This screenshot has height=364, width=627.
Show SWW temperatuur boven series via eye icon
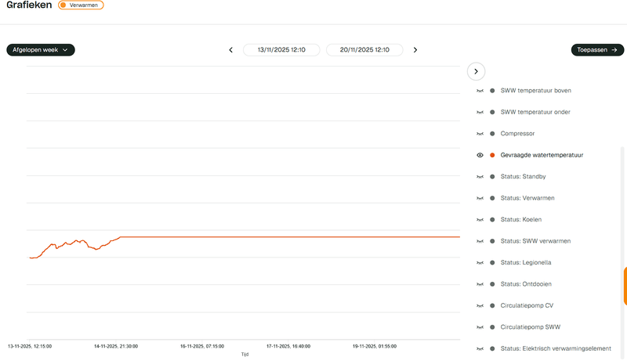[480, 91]
